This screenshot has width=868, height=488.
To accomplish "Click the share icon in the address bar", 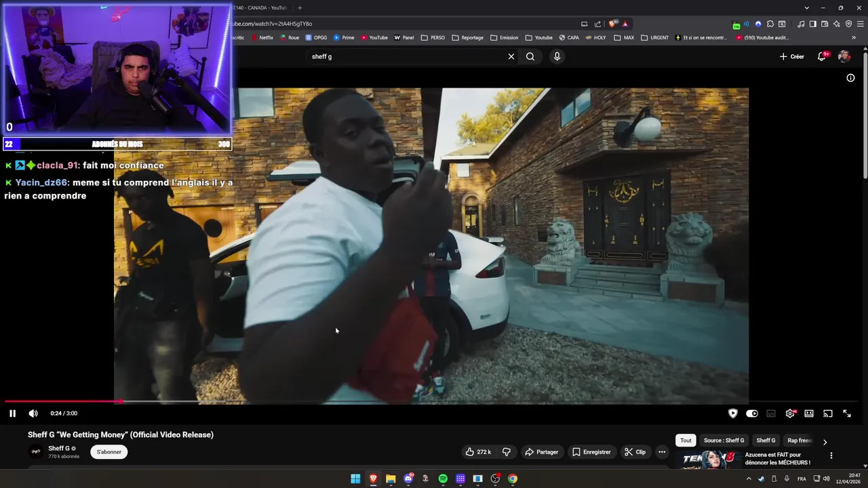I will 597,24.
